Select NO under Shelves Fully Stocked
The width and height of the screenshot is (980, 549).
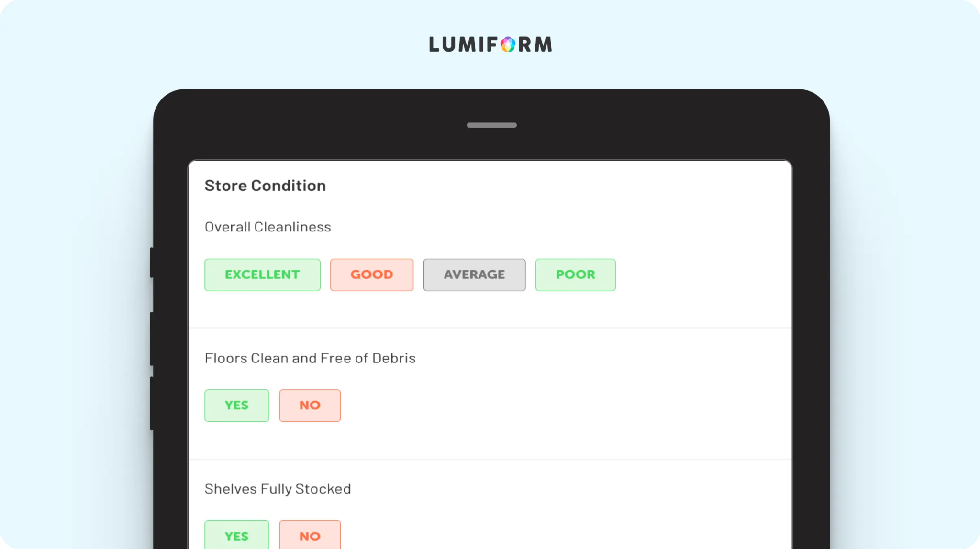pos(310,536)
